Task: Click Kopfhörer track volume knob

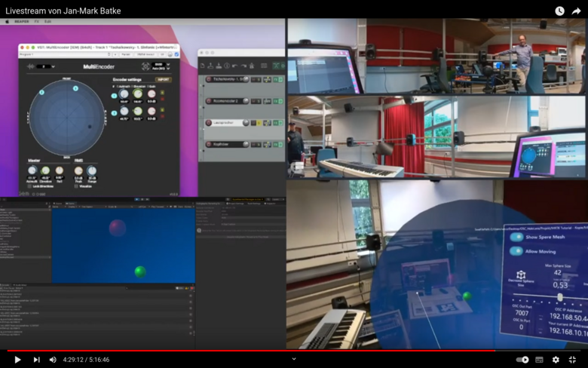Action: [x=246, y=145]
